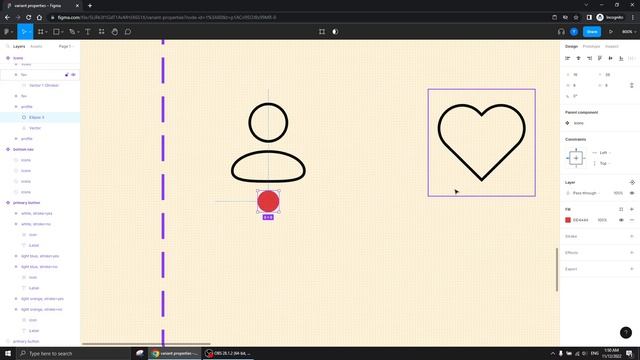Switch to Layers tab

(x=19, y=47)
